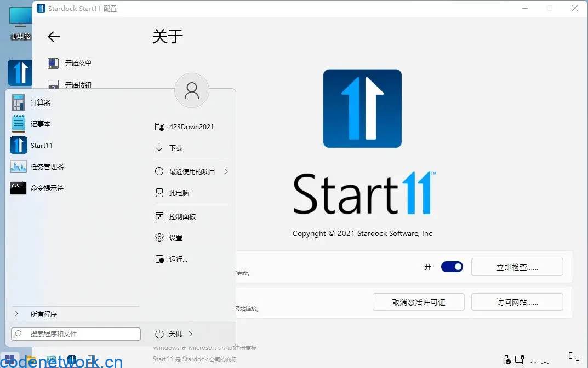Click the 取消激活许可证 deactivate license button
The image size is (588, 368).
point(418,302)
